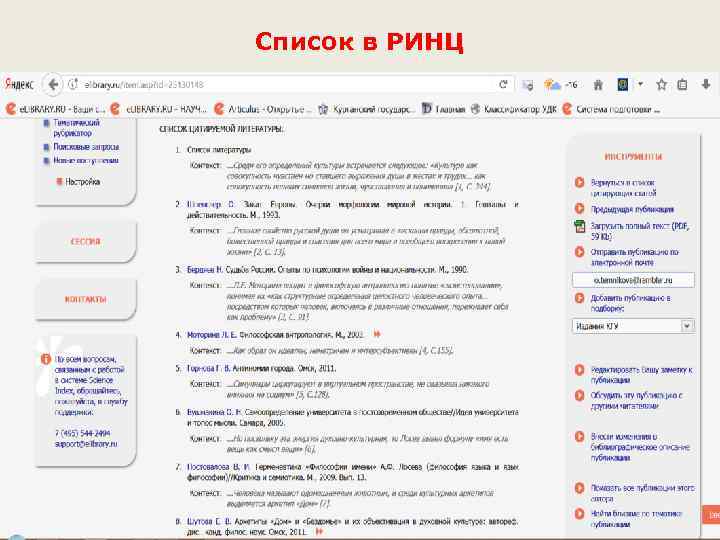Click the 'Внести изменения в библиографическое описание' icon

(579, 437)
